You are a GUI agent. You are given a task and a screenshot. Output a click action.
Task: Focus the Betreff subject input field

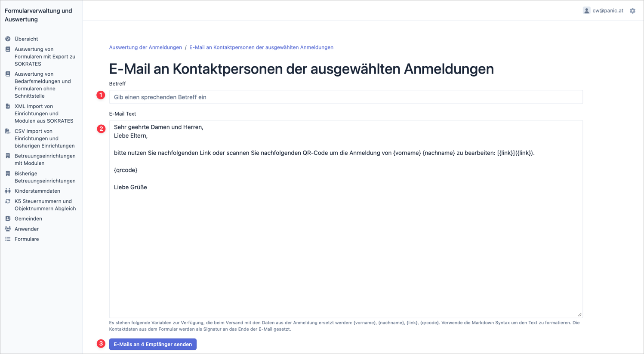point(346,97)
